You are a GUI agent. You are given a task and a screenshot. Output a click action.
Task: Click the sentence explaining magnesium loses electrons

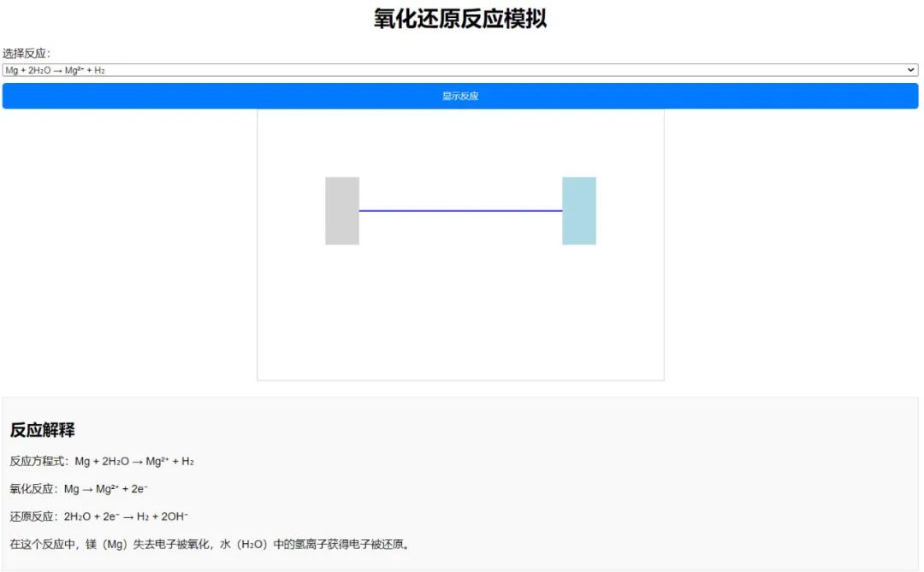click(210, 544)
